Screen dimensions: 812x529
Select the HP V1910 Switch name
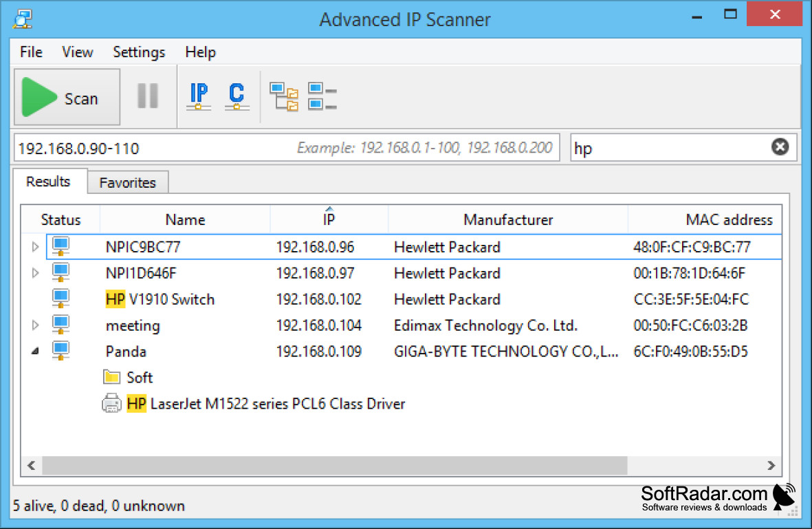(x=160, y=299)
